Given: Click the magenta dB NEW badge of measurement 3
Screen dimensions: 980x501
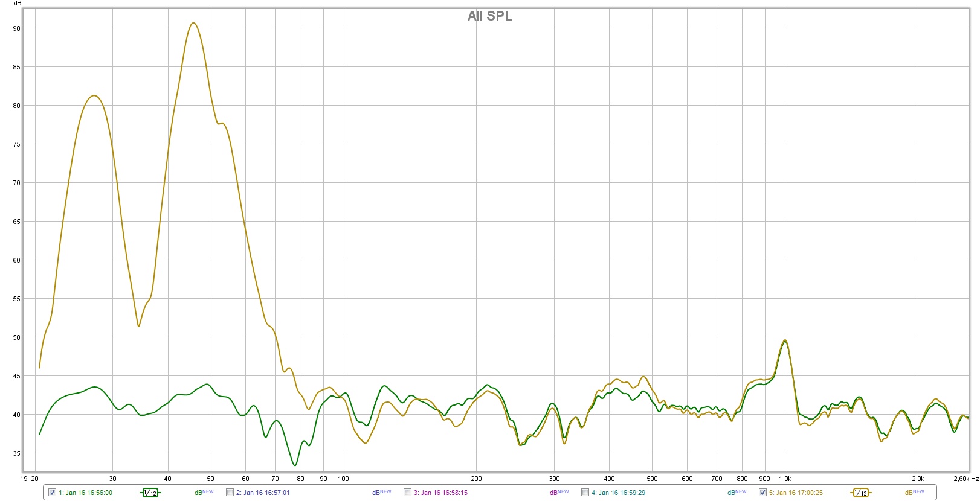Looking at the screenshot, I should (x=559, y=493).
